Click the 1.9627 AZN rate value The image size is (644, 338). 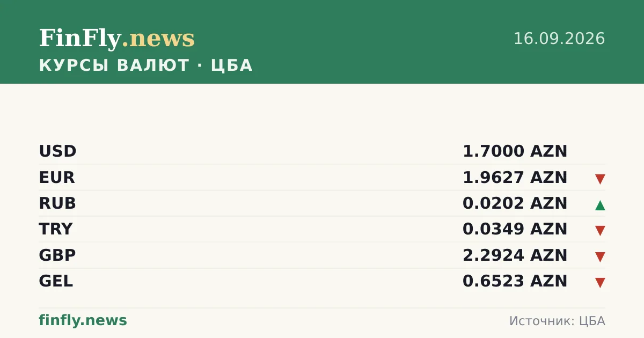click(515, 178)
